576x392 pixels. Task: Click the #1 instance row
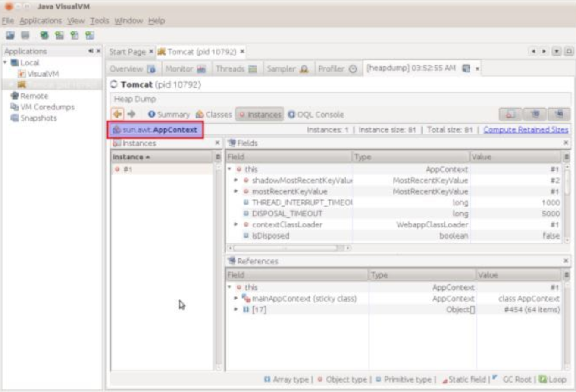pyautogui.click(x=162, y=169)
